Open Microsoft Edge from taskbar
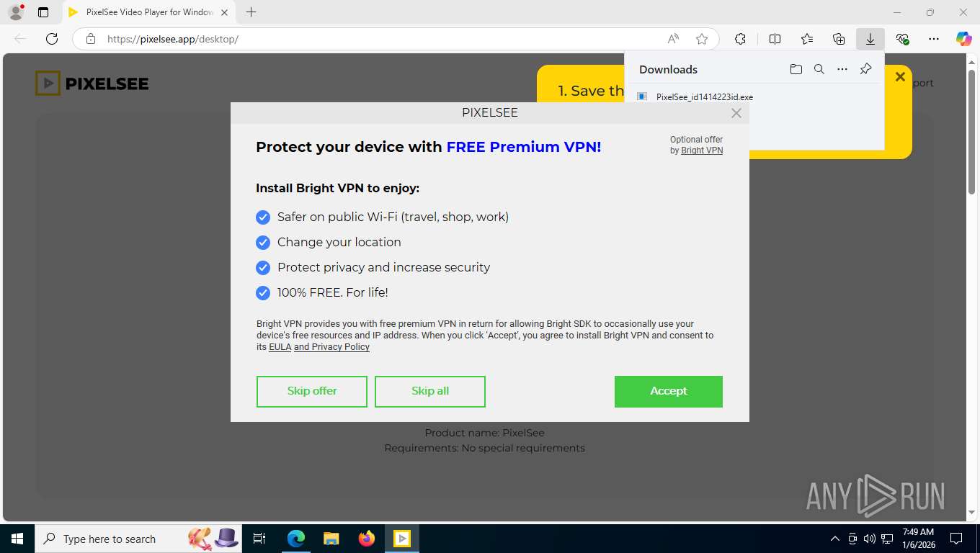Viewport: 980px width, 553px height. (x=296, y=539)
